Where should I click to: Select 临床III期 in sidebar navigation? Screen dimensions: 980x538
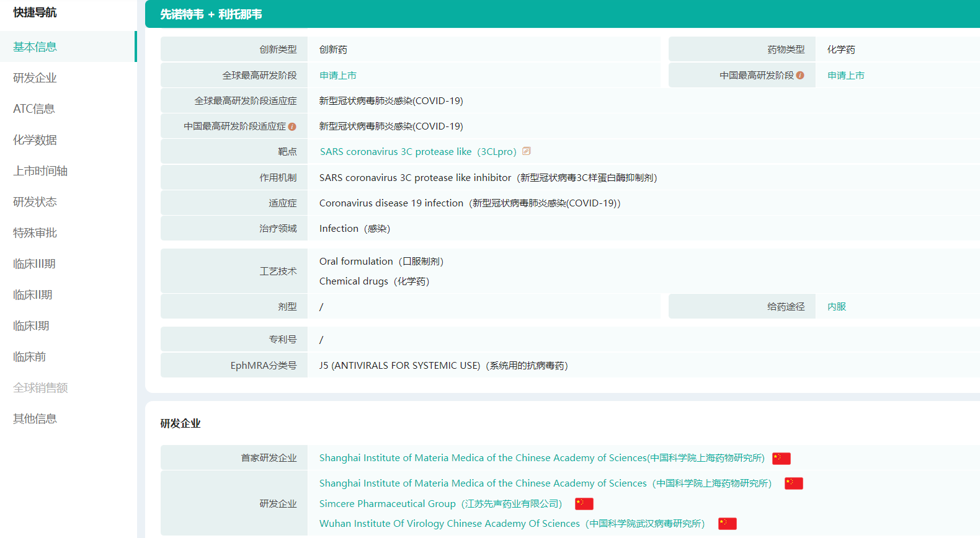point(34,264)
